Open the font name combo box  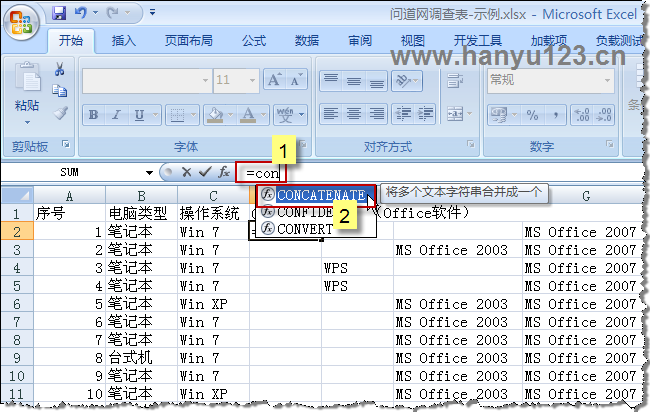[x=147, y=80]
